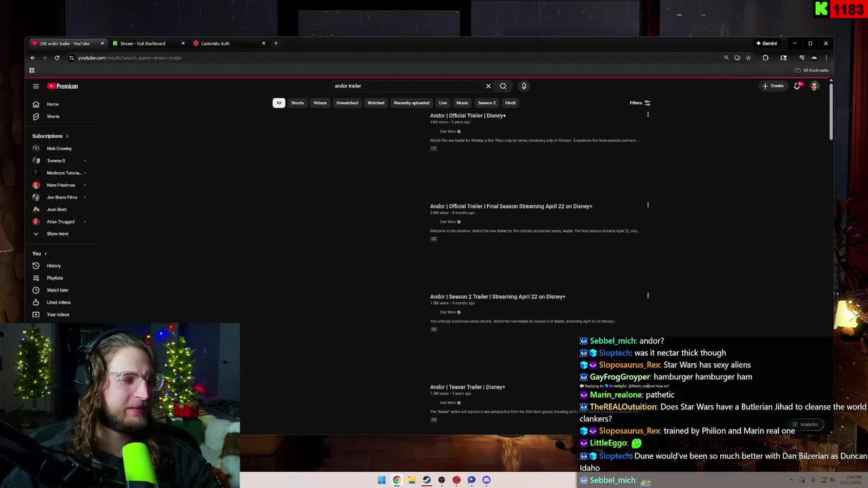Select the Watched filter chip
This screenshot has height=488, width=868.
(376, 103)
